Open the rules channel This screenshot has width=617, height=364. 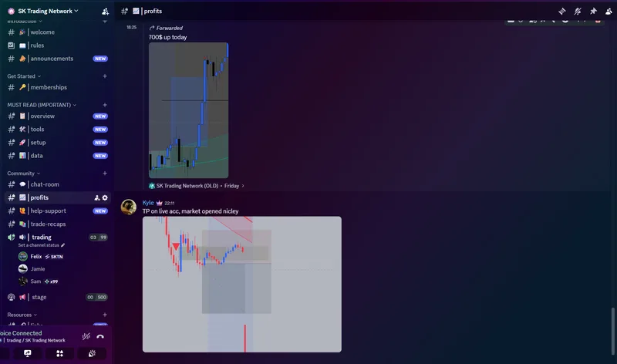pos(57,45)
